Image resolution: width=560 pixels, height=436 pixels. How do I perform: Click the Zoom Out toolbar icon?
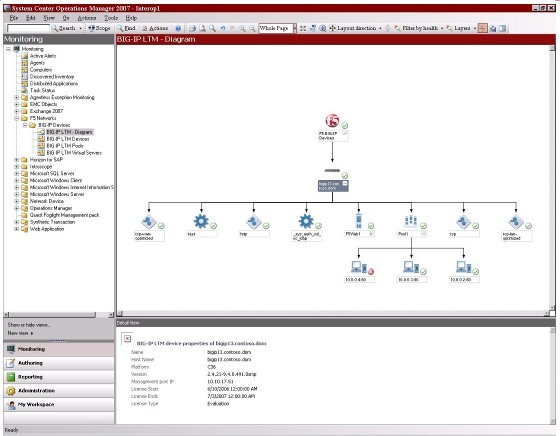click(x=252, y=28)
